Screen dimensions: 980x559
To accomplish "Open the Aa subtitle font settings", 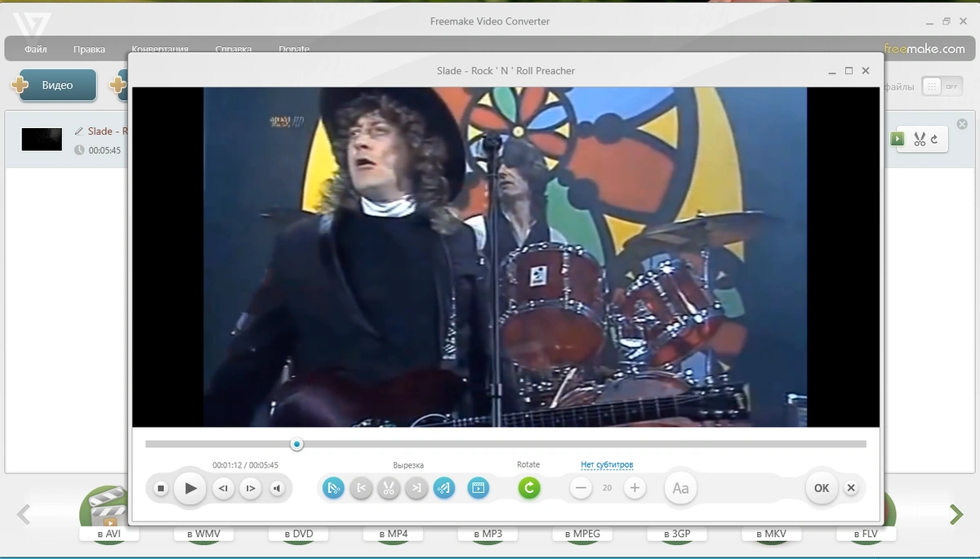I will 680,489.
